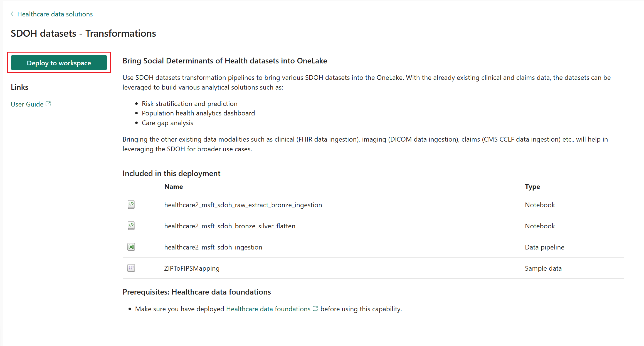
Task: Click external icon after Healthcare data foundations
Action: [315, 309]
